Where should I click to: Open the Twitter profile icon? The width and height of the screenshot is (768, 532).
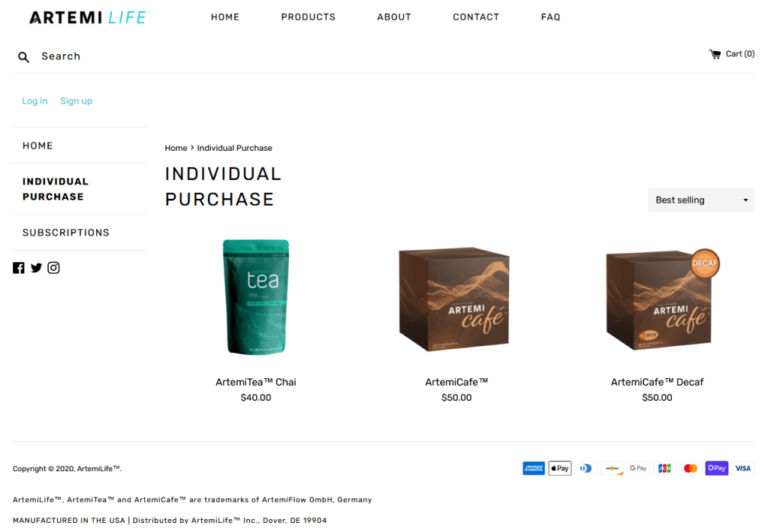(x=36, y=268)
